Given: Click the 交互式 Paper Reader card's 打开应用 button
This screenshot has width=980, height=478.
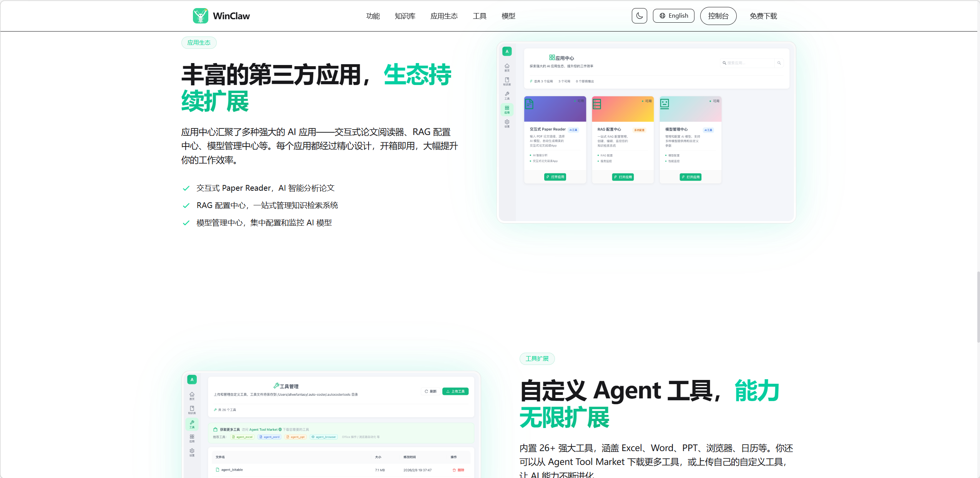Looking at the screenshot, I should [555, 177].
